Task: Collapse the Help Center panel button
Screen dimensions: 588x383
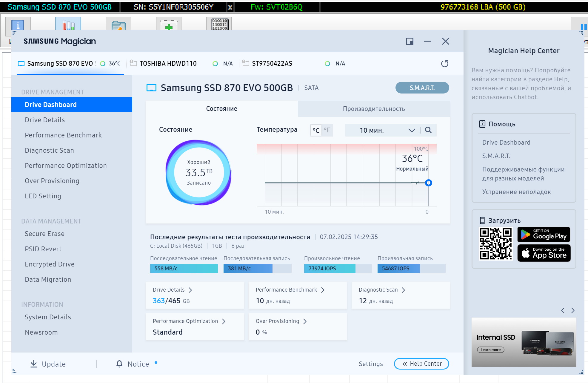Action: pyautogui.click(x=421, y=364)
